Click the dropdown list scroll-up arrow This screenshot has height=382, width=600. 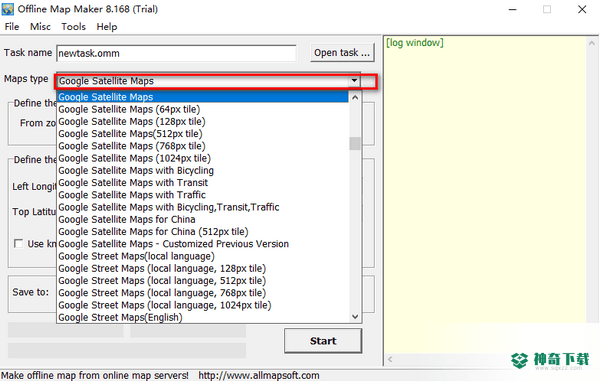pyautogui.click(x=355, y=98)
